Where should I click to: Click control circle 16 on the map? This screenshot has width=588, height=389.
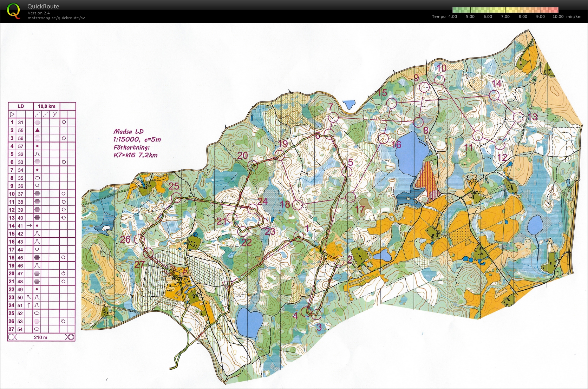pos(384,138)
